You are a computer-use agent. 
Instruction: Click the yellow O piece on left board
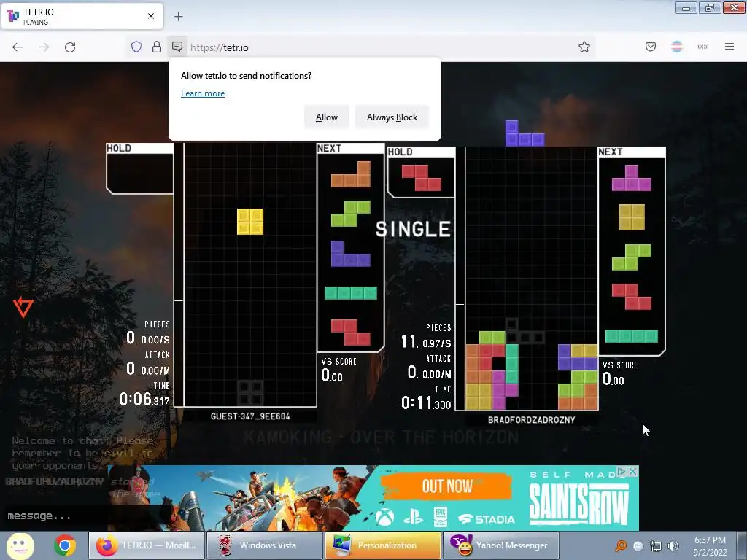(x=250, y=222)
